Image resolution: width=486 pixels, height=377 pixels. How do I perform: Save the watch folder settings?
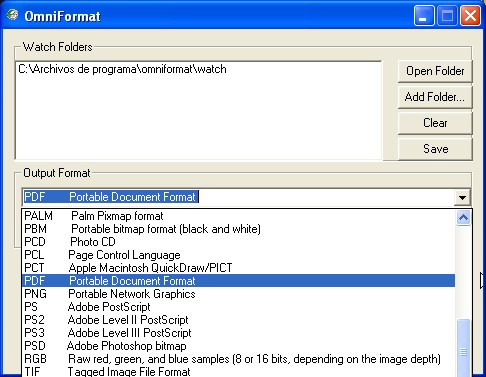(x=435, y=149)
